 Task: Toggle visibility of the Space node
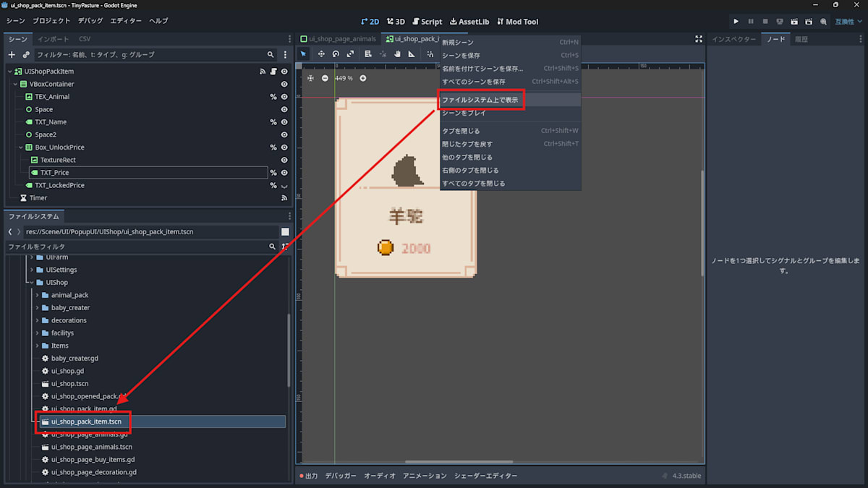click(x=284, y=110)
